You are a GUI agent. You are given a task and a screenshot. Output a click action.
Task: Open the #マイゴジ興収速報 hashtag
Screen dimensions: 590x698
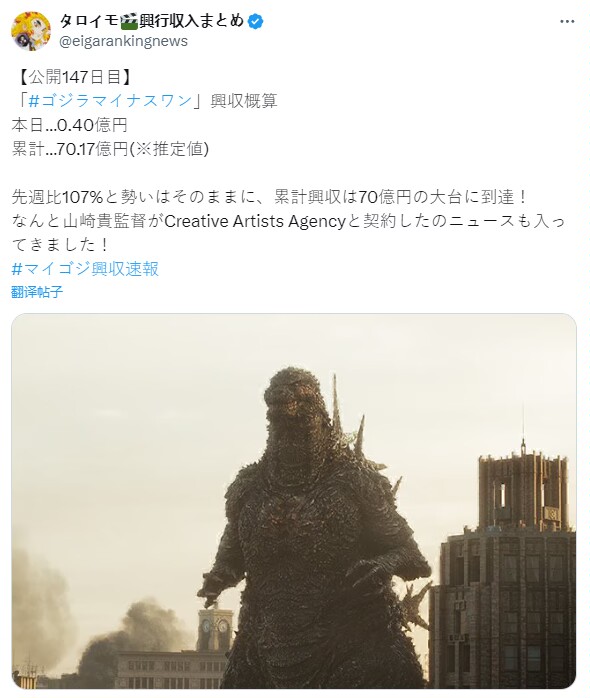point(85,268)
